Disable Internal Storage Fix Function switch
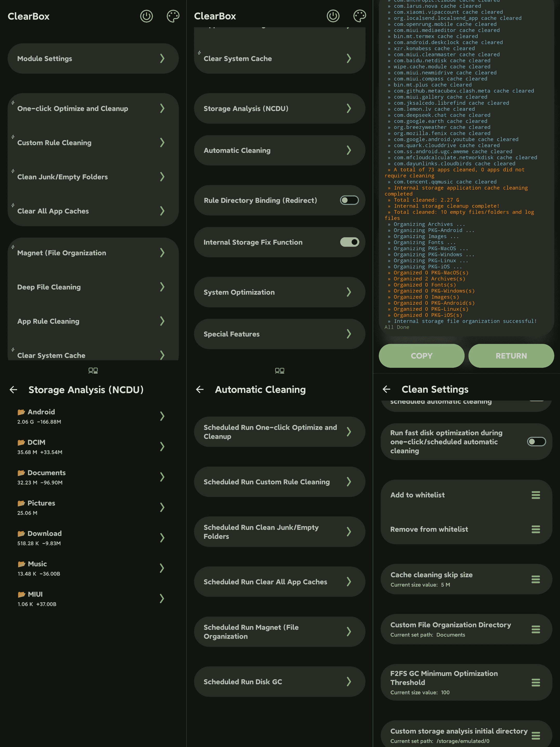Viewport: 560px width, 747px height. (349, 242)
